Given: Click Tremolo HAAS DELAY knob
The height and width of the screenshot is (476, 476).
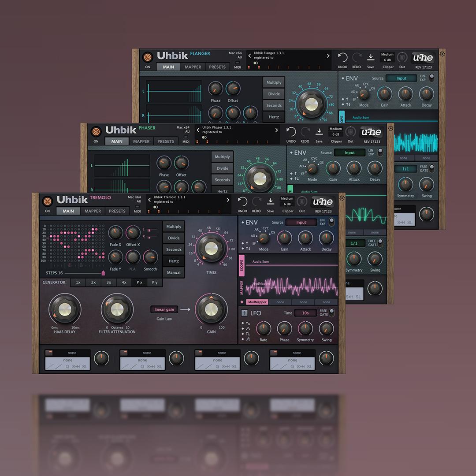Looking at the screenshot, I should pyautogui.click(x=65, y=310).
